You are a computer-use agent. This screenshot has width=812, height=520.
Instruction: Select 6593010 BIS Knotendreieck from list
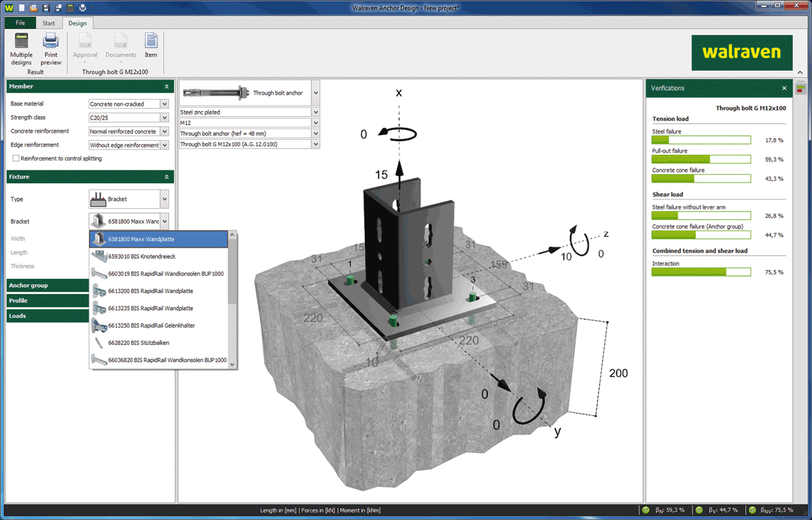(159, 256)
